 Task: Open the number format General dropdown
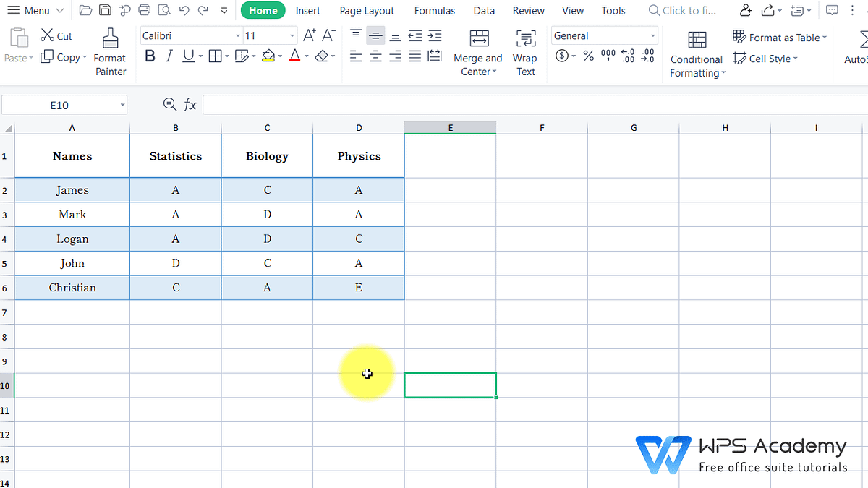[652, 35]
